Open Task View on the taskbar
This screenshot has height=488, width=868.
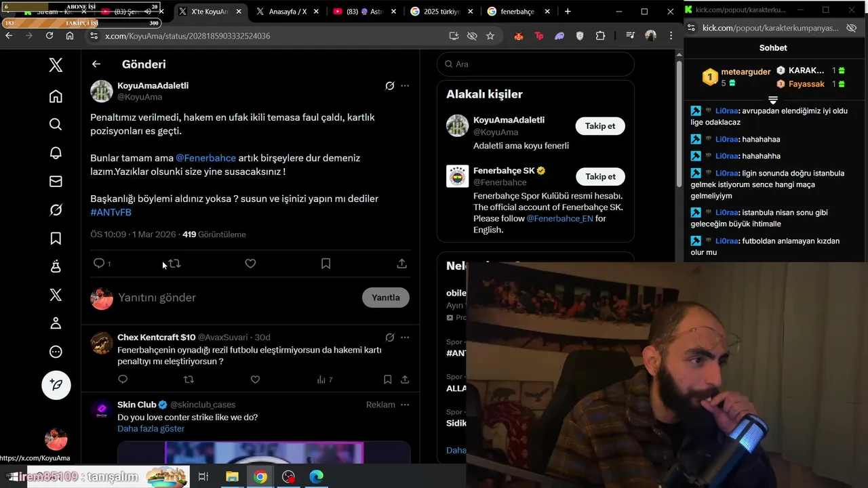click(203, 477)
